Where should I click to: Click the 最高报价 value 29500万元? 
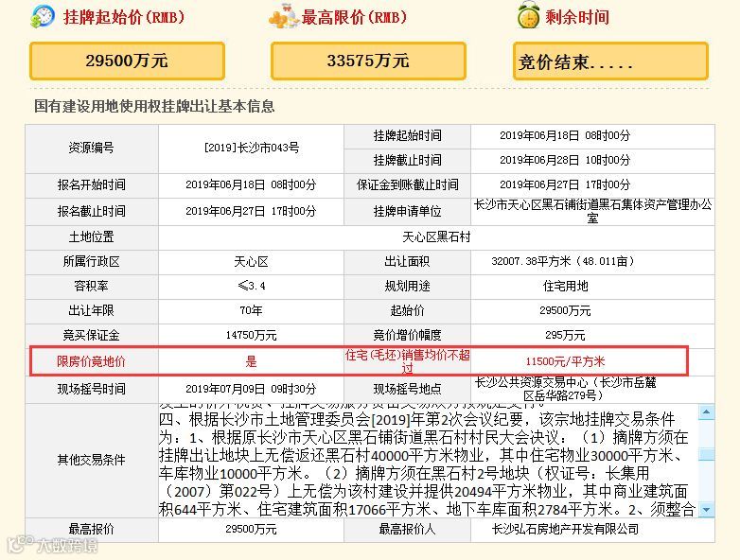point(251,530)
